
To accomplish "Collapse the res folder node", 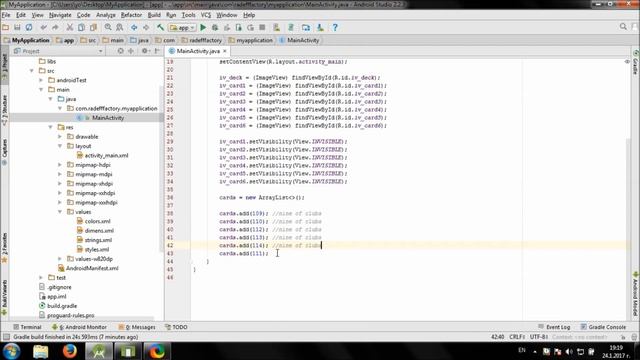I will (x=50, y=127).
